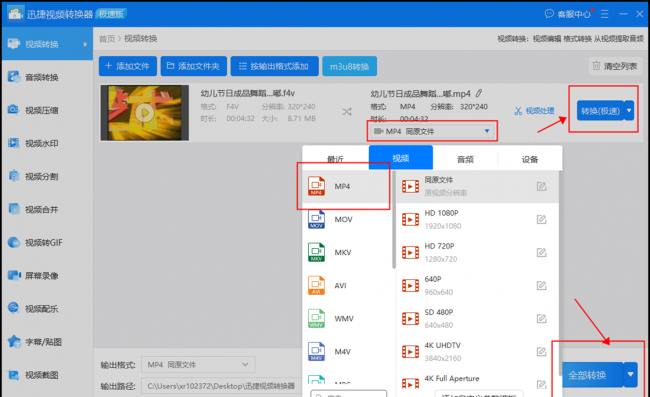Switch to the 视频 tab
This screenshot has height=397, width=650.
click(401, 158)
